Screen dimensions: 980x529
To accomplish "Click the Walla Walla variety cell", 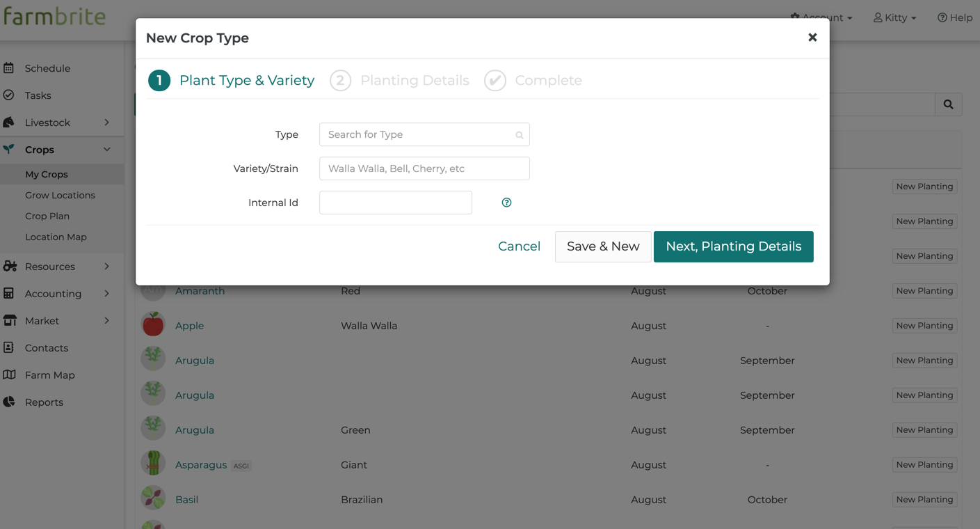I will point(369,326).
